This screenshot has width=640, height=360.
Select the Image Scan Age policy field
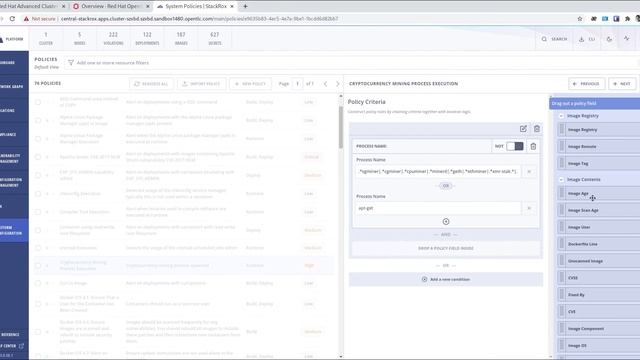pyautogui.click(x=598, y=210)
